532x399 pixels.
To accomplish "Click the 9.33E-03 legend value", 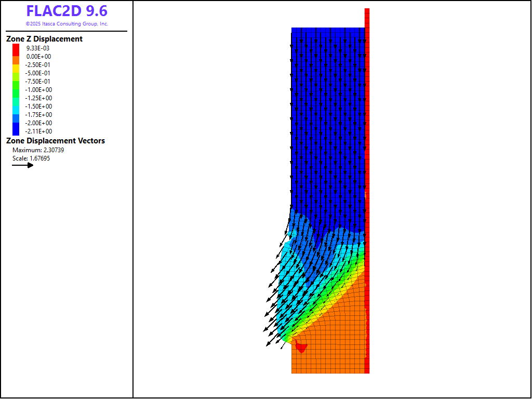I will (x=38, y=48).
